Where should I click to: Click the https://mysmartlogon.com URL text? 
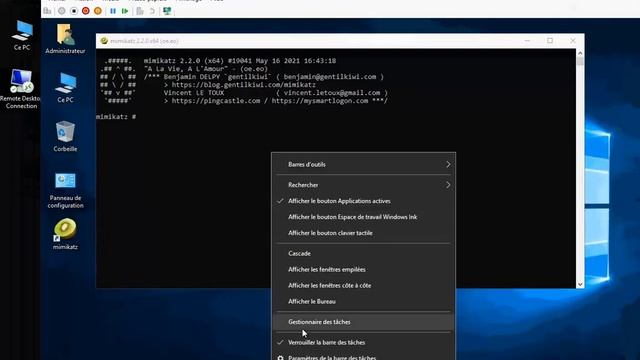pyautogui.click(x=320, y=100)
